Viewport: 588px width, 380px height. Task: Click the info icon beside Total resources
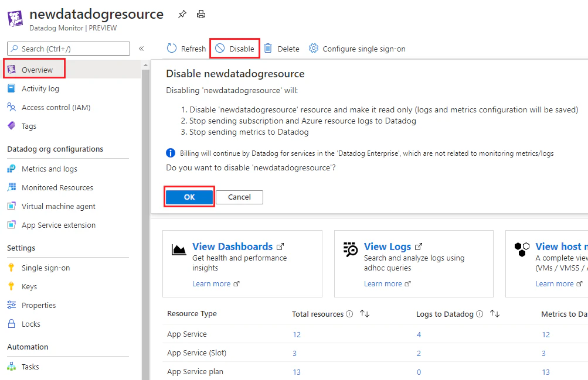349,314
